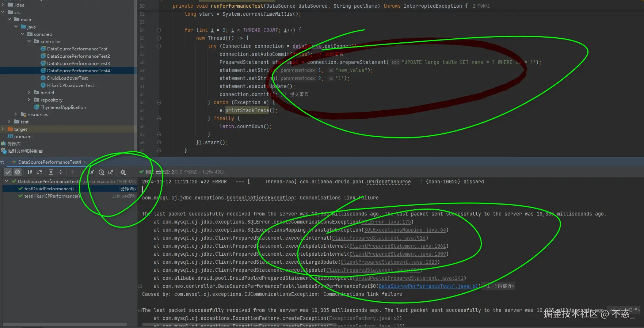Expand the model package

pyautogui.click(x=29, y=92)
